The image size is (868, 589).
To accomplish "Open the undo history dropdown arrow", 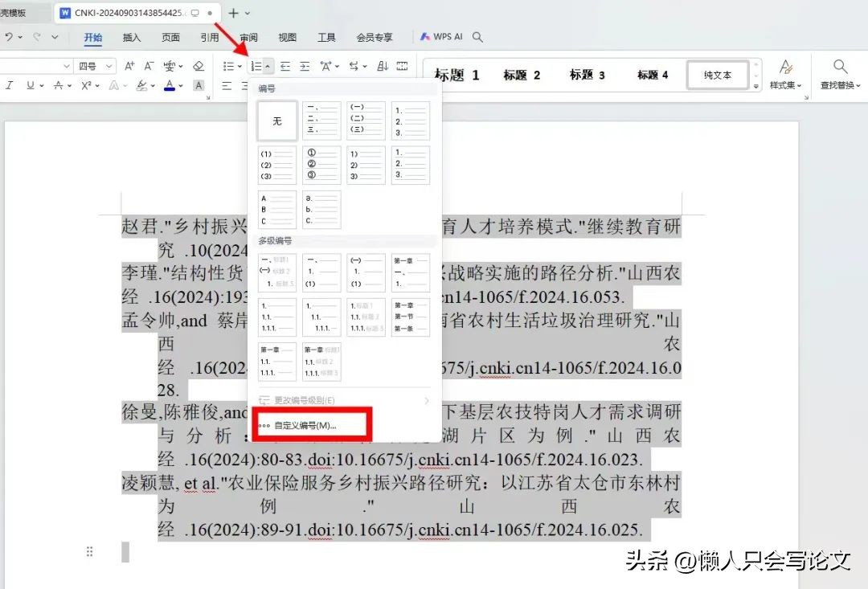I will [x=20, y=37].
